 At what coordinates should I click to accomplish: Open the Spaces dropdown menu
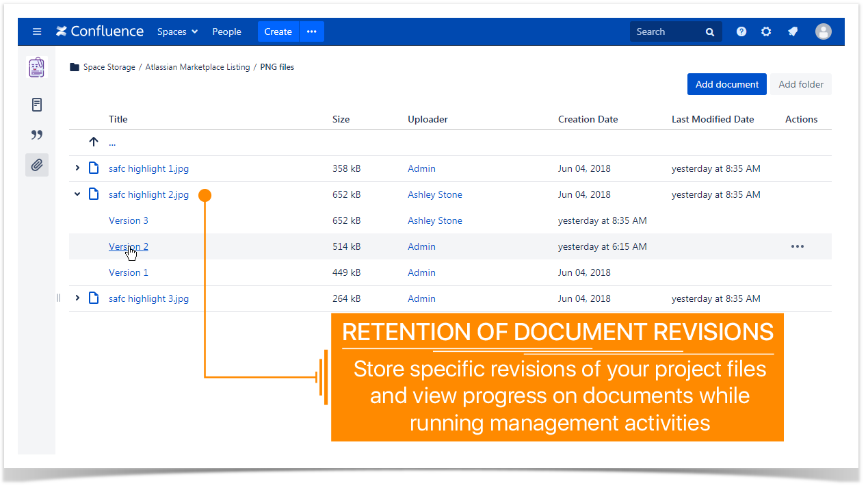(177, 31)
